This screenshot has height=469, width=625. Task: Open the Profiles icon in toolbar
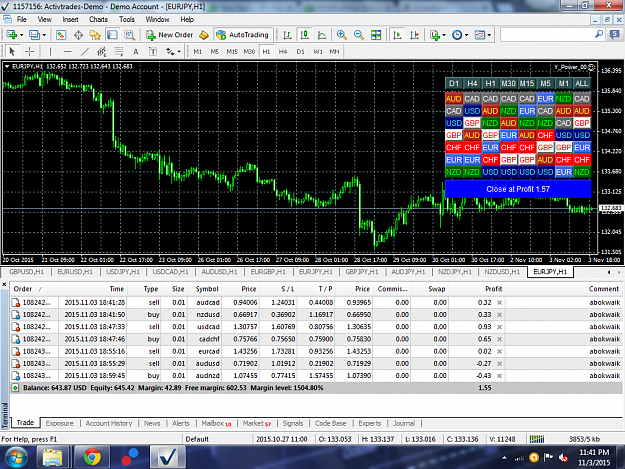34,35
